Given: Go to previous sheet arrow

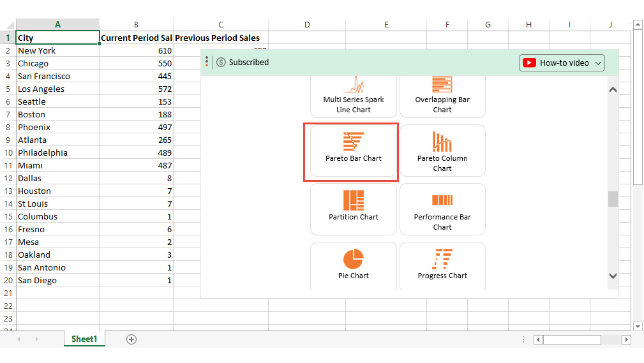Looking at the screenshot, I should (x=19, y=339).
